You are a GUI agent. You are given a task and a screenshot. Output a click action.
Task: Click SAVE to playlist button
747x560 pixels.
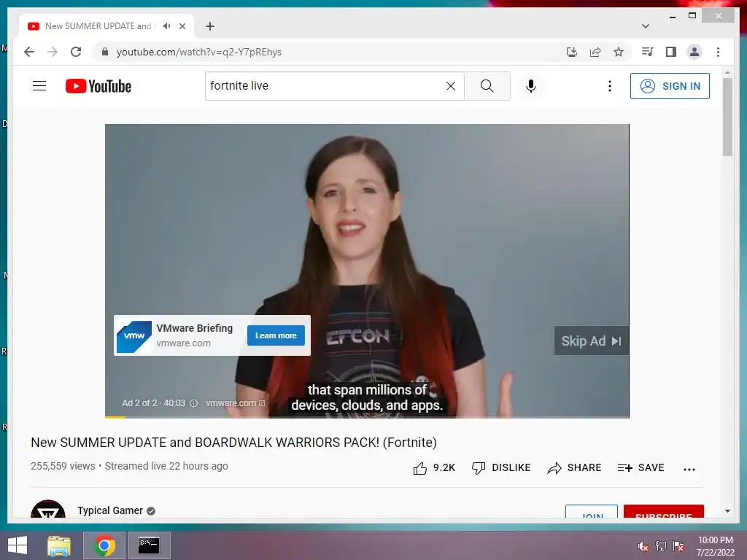[640, 467]
